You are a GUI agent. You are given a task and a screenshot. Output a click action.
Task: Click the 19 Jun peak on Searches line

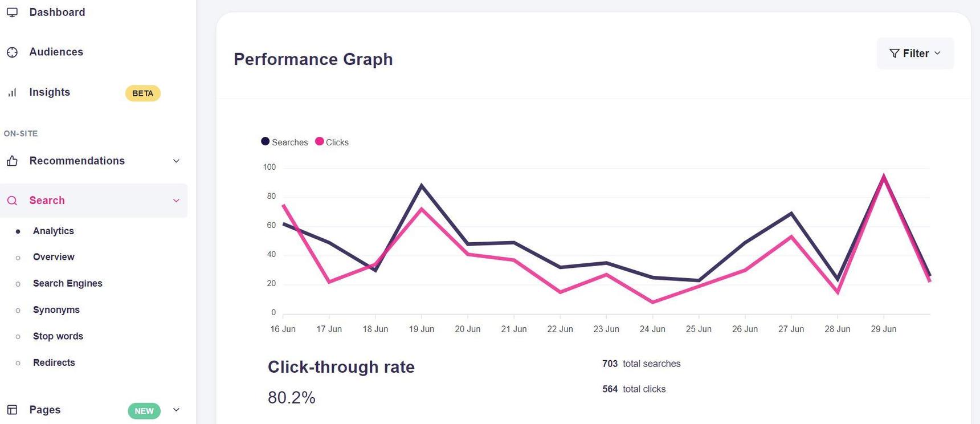click(422, 185)
